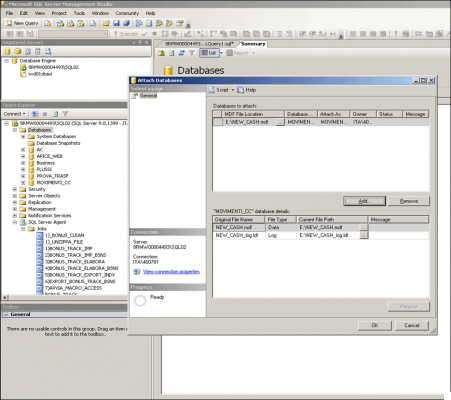Open the Edit menu
Screen dimensions: 451x400
click(x=24, y=13)
